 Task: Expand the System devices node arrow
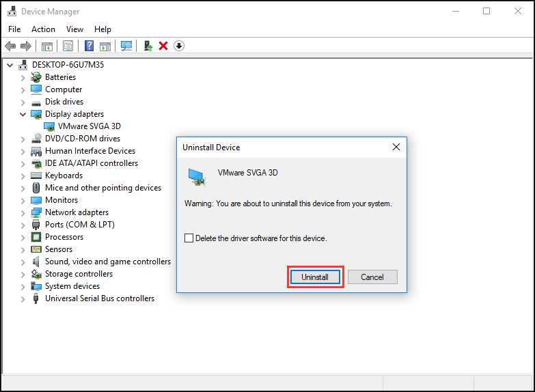pyautogui.click(x=23, y=287)
